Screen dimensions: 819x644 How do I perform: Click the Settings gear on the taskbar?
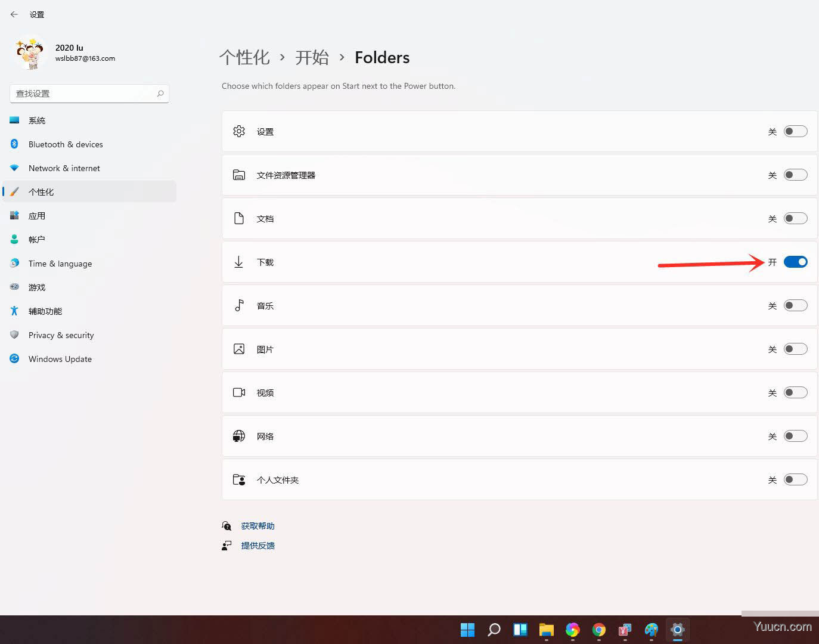[678, 630]
